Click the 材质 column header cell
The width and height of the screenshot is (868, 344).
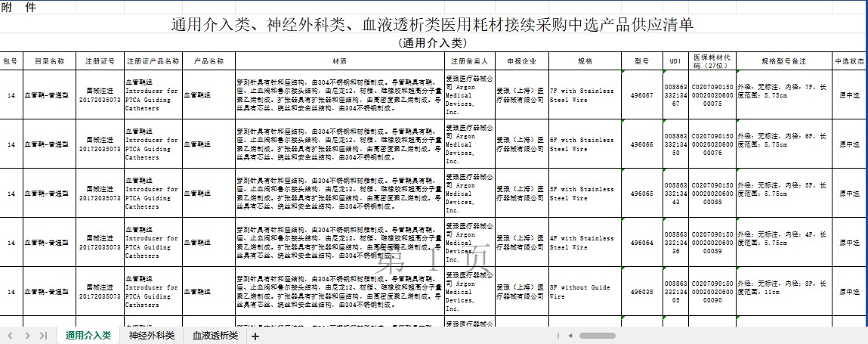[340, 61]
